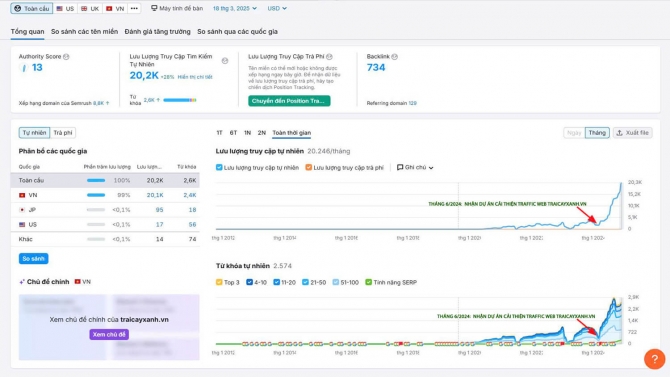The width and height of the screenshot is (670, 377).
Task: Open the 734 backlinks value
Action: (376, 68)
